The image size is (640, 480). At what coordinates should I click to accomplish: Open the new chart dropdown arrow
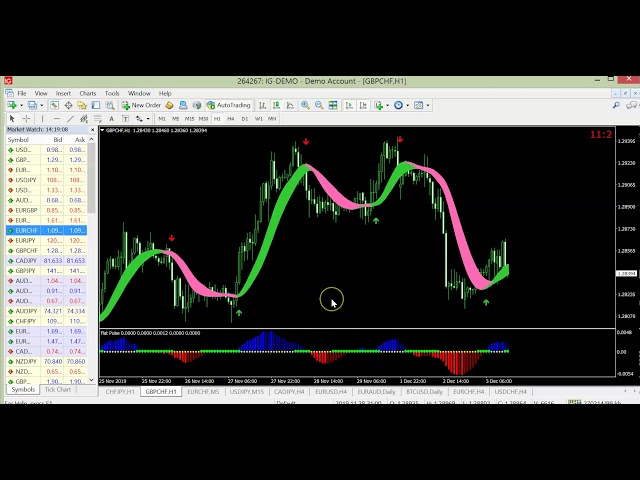click(20, 105)
